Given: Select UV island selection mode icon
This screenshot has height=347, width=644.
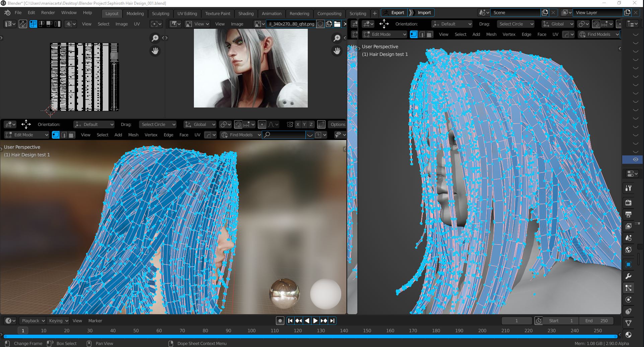Looking at the screenshot, I should click(x=58, y=24).
